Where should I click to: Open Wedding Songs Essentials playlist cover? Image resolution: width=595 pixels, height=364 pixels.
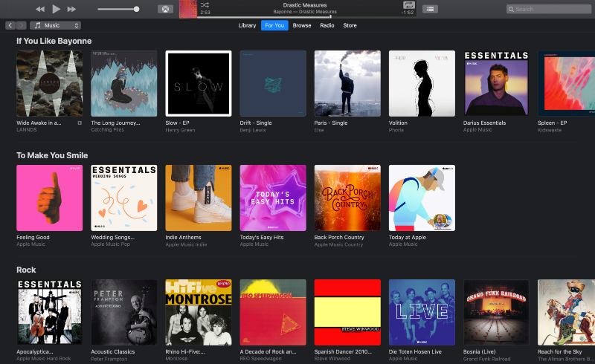pyautogui.click(x=123, y=198)
